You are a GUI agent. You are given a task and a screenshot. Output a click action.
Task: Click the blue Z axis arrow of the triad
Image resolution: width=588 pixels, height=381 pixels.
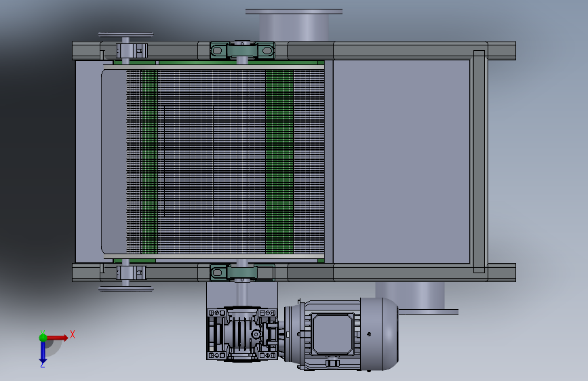(x=43, y=352)
